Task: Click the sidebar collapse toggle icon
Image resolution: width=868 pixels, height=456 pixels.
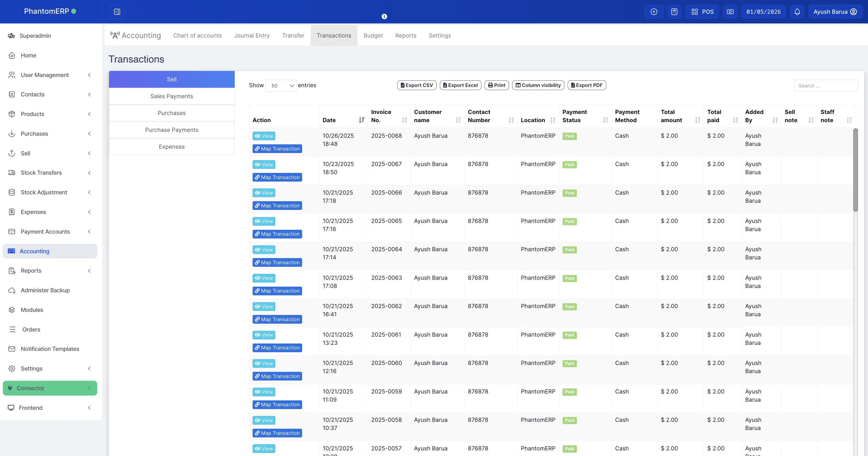Action: pos(117,12)
